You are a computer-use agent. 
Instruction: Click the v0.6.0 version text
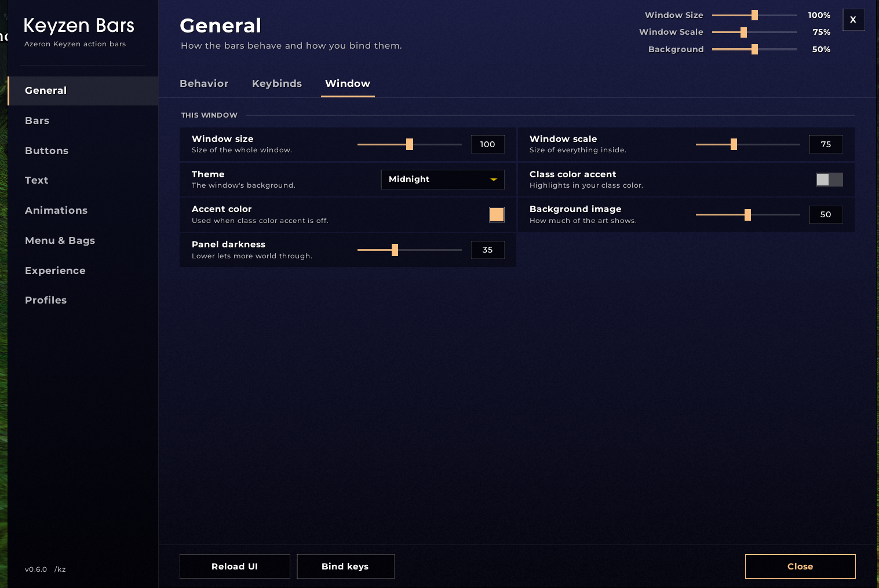point(36,569)
